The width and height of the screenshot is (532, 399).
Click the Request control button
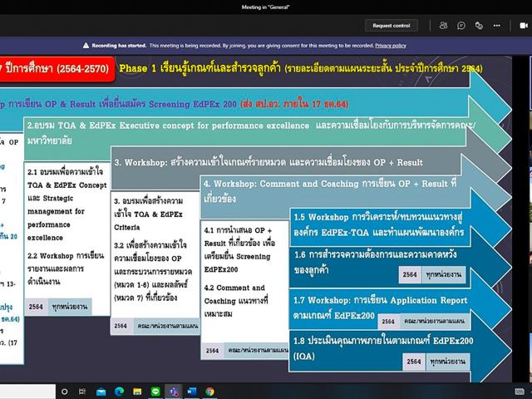392,26
